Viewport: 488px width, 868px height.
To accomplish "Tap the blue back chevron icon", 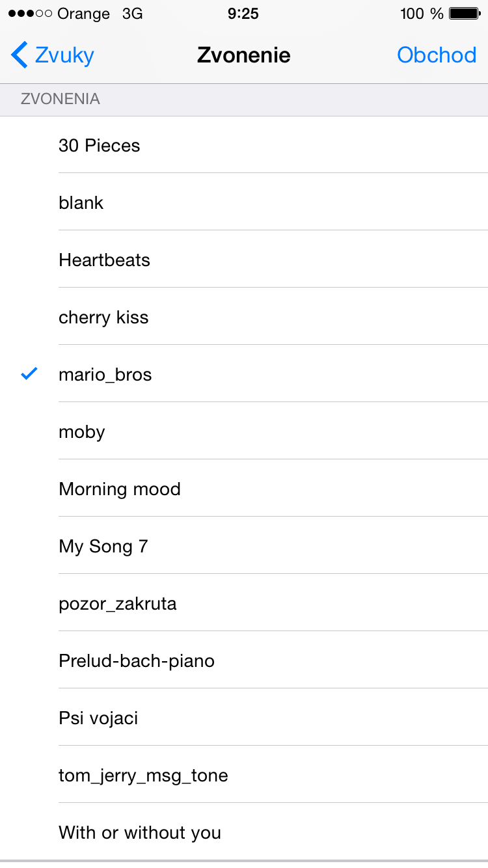I will (20, 55).
